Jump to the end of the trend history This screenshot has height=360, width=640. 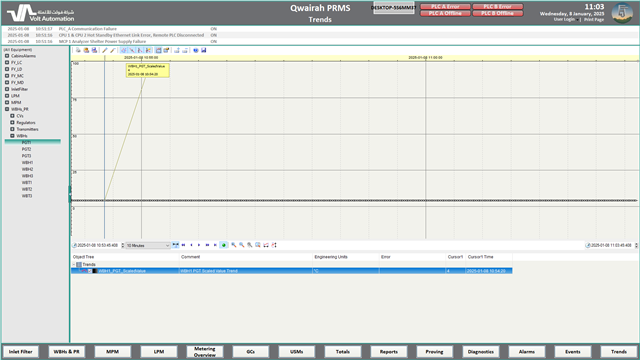[215, 245]
